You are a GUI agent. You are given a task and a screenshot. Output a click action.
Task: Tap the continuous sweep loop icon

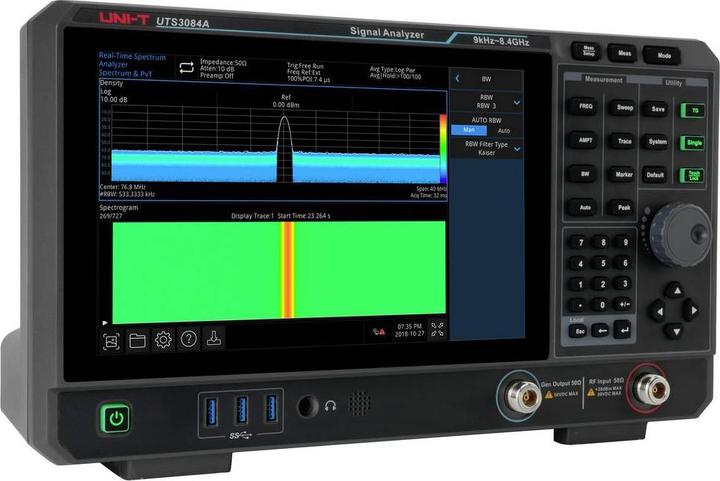186,68
